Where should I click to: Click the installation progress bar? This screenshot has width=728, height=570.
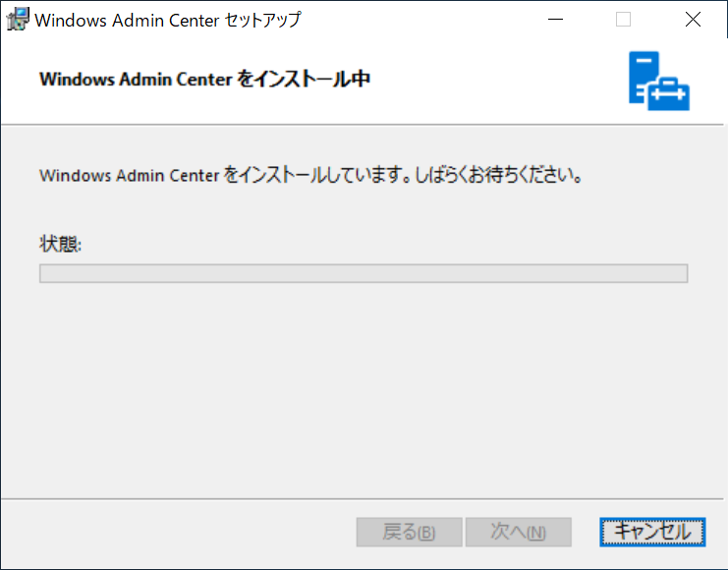point(364,273)
